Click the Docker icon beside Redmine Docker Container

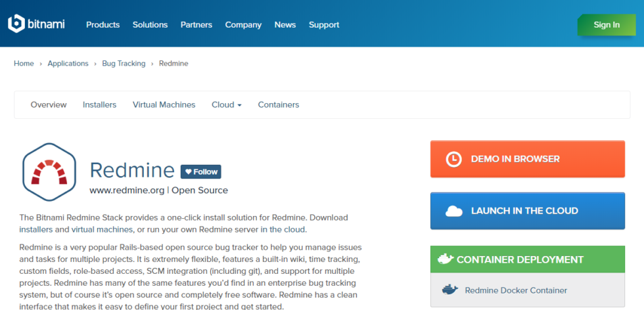(450, 290)
